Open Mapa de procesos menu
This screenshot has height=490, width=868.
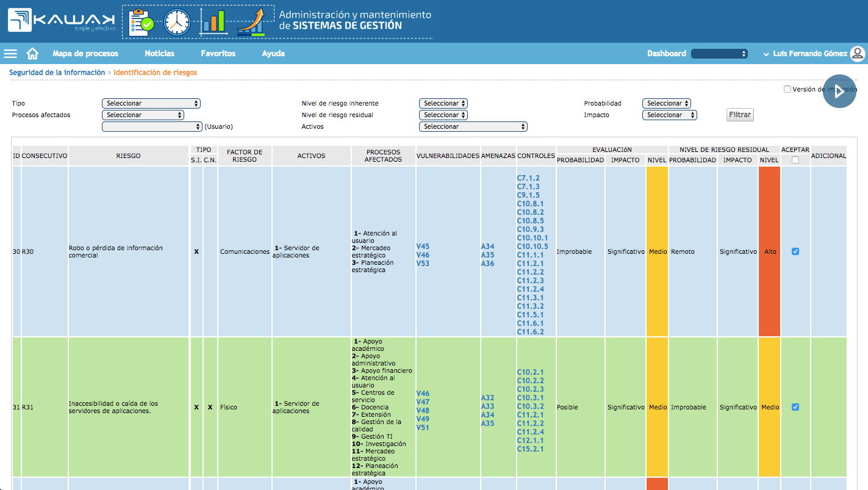(x=85, y=54)
